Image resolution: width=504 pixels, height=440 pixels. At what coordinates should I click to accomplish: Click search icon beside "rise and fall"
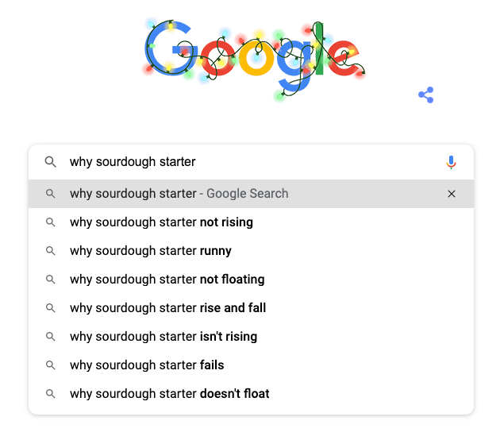coord(50,308)
